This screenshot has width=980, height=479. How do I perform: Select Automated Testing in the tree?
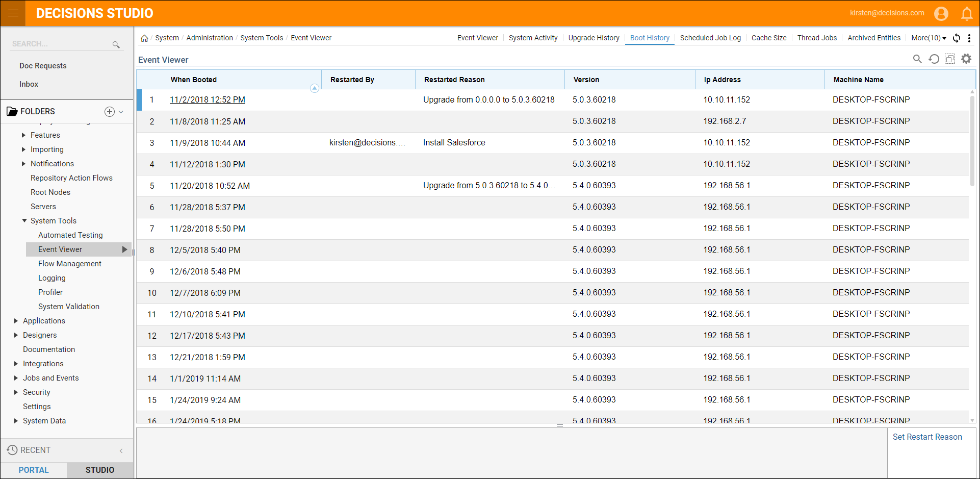[x=70, y=235]
